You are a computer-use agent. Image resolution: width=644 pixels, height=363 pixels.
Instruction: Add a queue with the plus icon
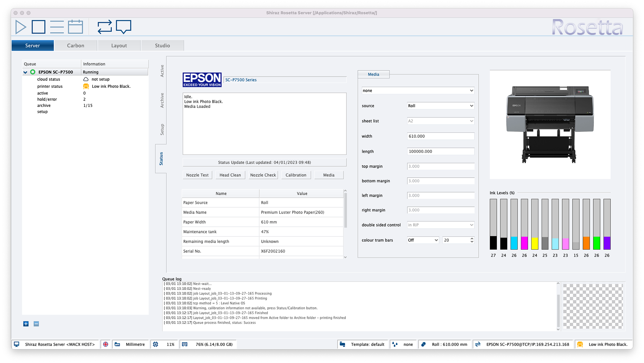coord(26,324)
